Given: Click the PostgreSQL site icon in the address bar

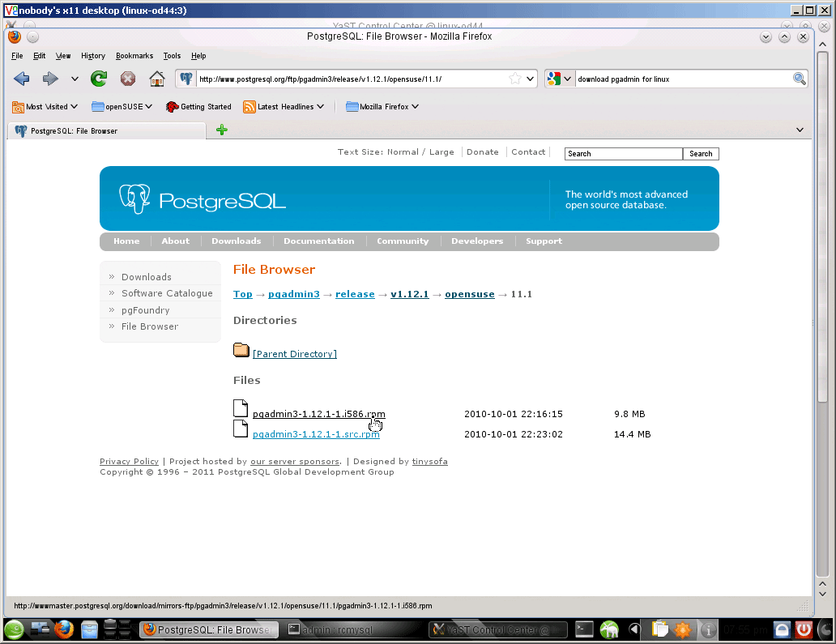Looking at the screenshot, I should (x=186, y=79).
